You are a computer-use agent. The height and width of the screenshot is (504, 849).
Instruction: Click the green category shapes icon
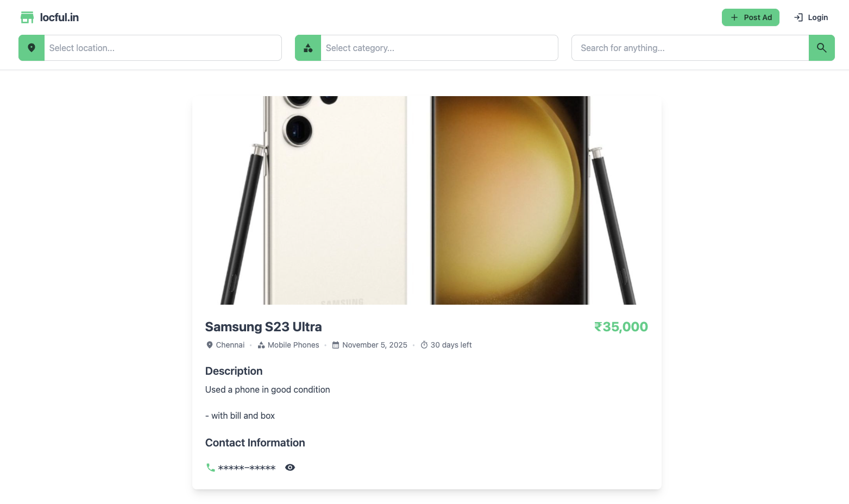coord(308,48)
